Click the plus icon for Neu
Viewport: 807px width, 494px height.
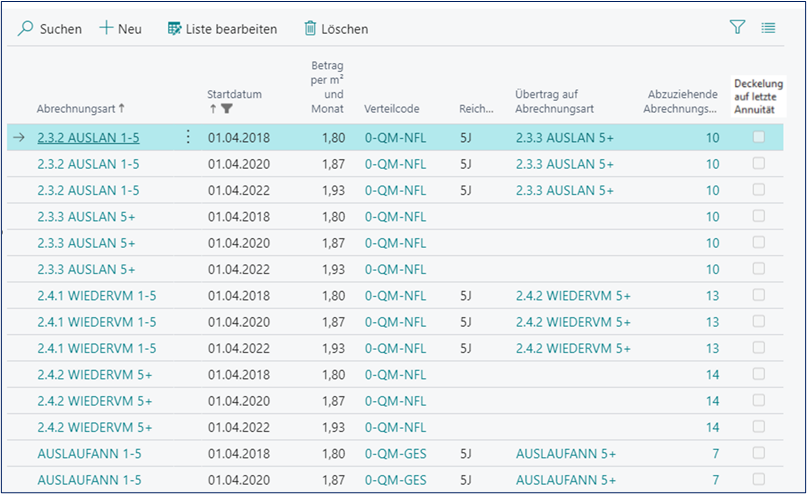pos(106,29)
